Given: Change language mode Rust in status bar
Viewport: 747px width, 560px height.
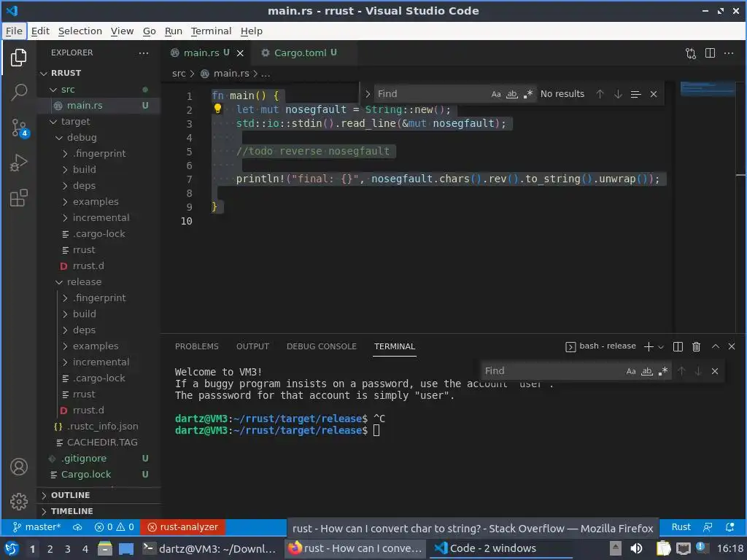Looking at the screenshot, I should (681, 527).
